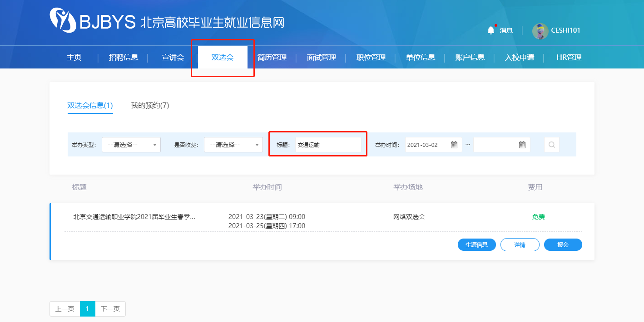Viewport: 644px width, 322px height.
Task: Open the 招聘信息 navigation menu
Action: tap(124, 58)
